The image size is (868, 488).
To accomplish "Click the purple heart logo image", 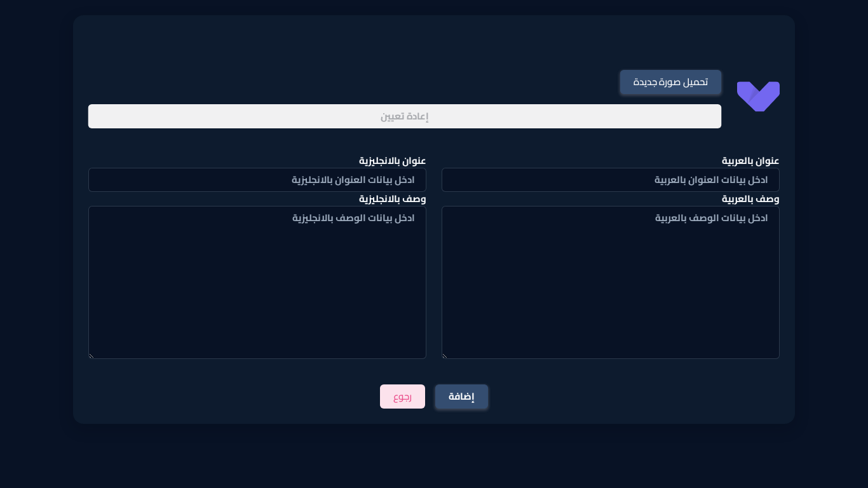I will [758, 97].
